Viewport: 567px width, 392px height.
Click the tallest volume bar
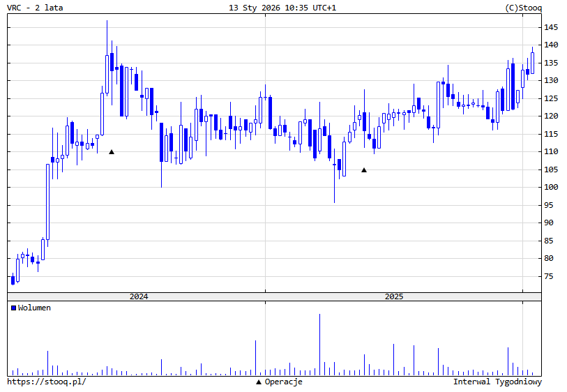point(319,345)
